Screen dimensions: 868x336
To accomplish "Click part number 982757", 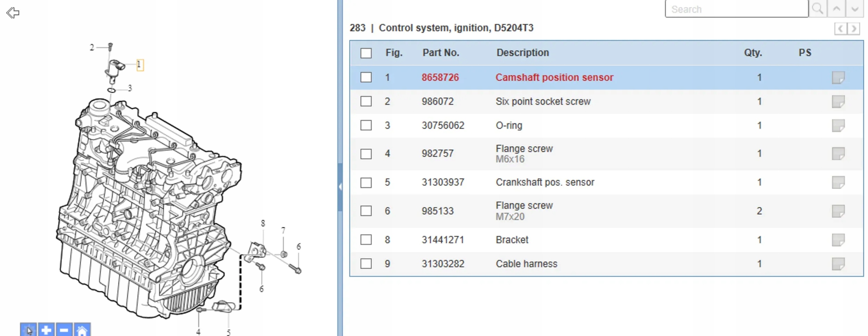I will [438, 154].
